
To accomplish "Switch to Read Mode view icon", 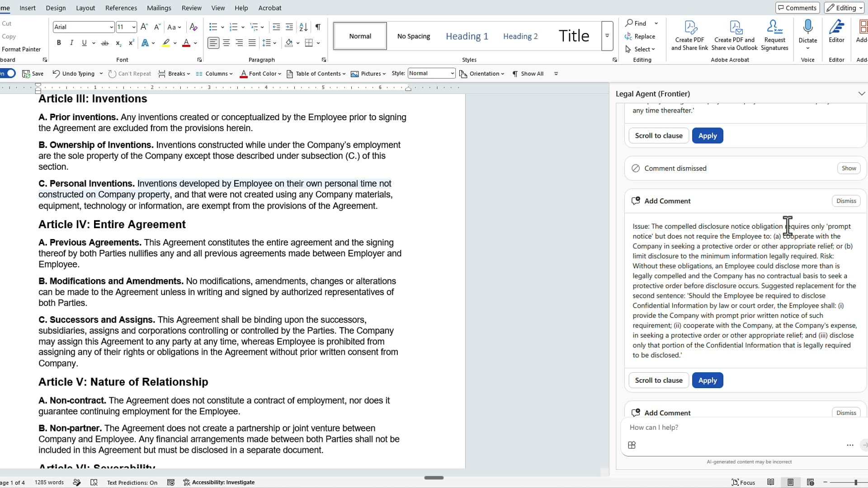I will pyautogui.click(x=771, y=482).
